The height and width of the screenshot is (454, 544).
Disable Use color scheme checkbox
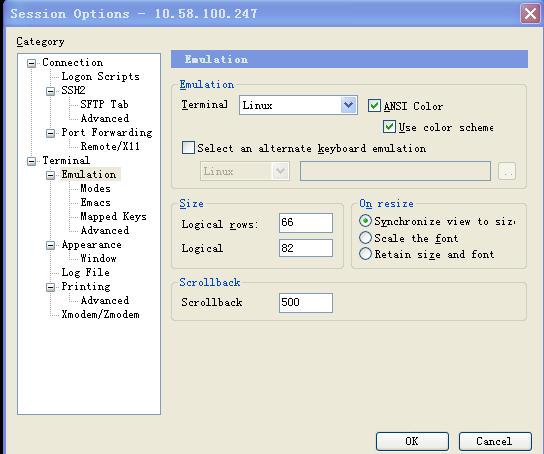click(389, 127)
